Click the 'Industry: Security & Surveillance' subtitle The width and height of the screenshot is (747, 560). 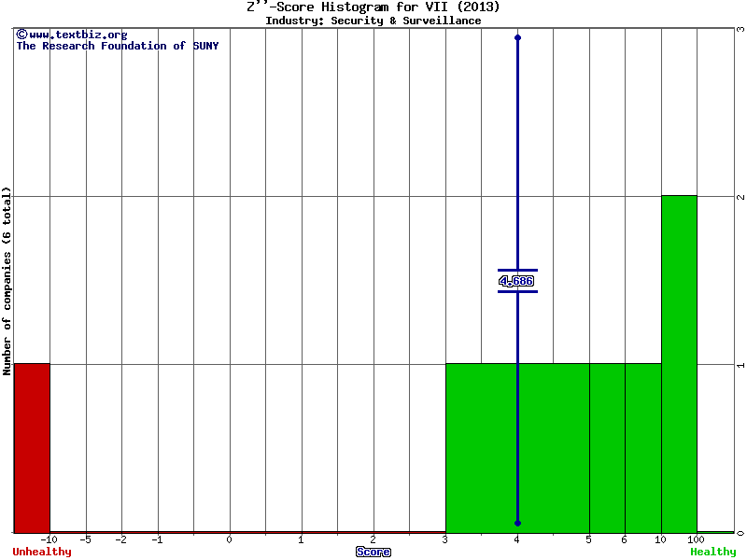[x=373, y=21]
